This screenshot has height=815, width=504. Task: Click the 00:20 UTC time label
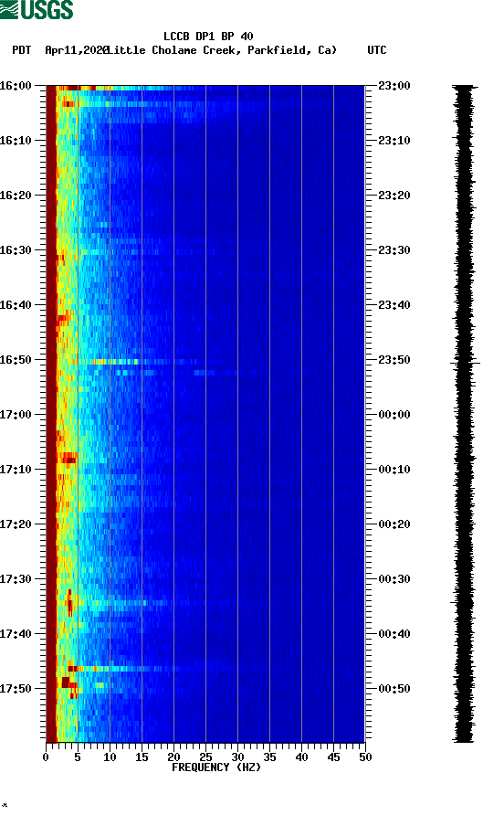(394, 524)
